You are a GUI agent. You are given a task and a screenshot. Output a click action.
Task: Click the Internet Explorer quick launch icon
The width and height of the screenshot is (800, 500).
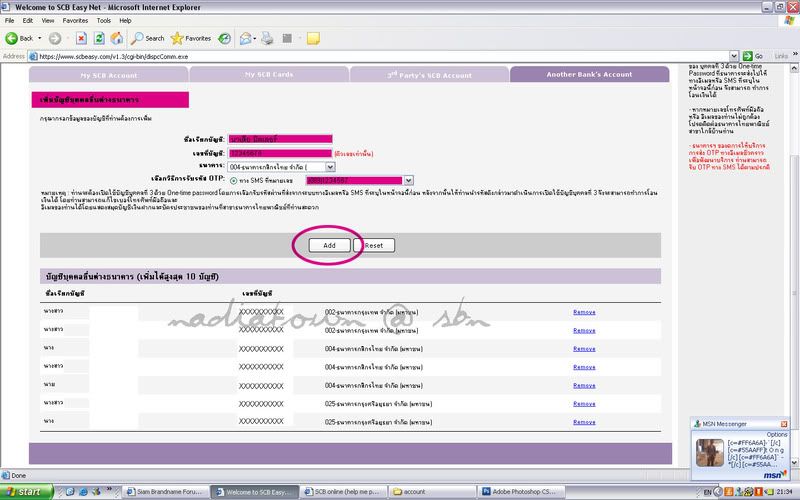click(x=83, y=492)
